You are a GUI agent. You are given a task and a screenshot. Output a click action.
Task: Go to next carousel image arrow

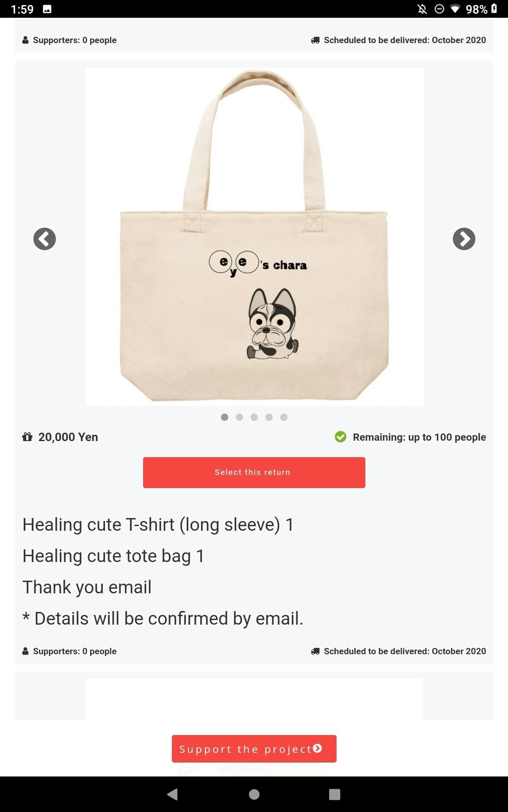coord(464,239)
